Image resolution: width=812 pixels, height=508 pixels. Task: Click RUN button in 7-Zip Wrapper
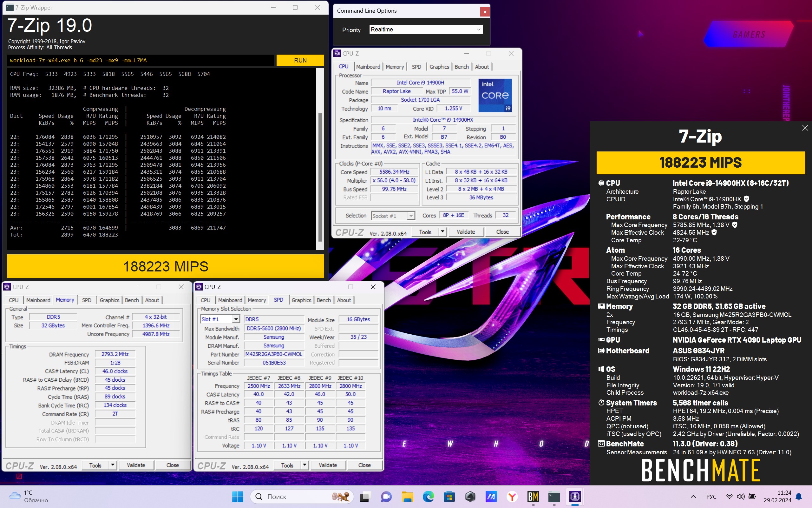coord(300,60)
